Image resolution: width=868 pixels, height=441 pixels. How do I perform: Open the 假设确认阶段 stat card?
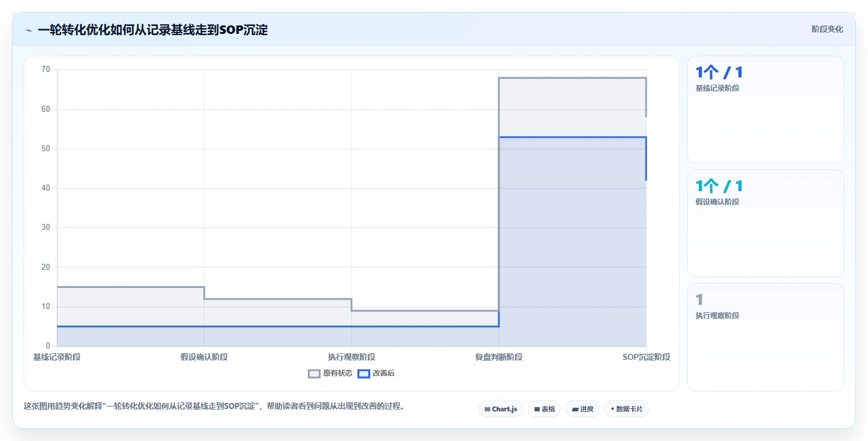(765, 223)
